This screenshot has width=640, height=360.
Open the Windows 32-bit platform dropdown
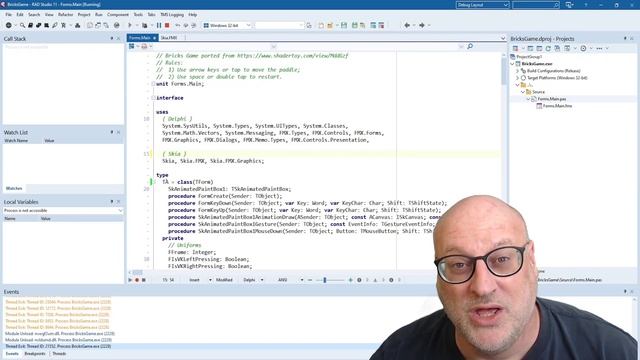[x=249, y=25]
